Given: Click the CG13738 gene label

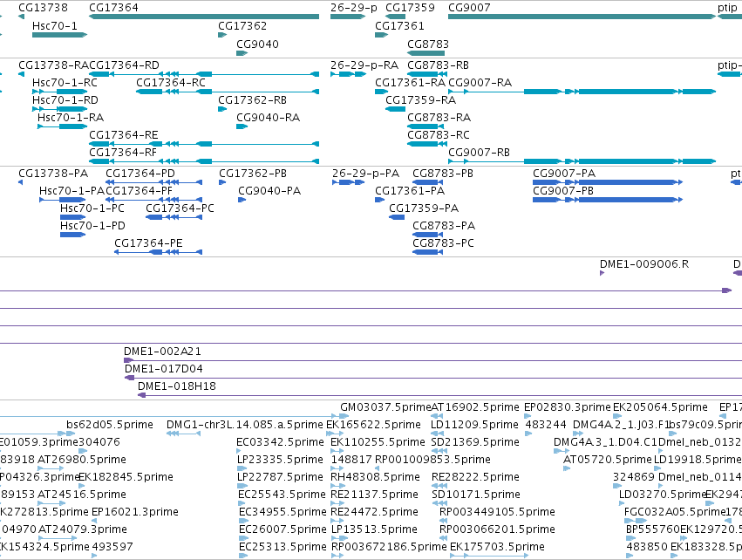Looking at the screenshot, I should click(43, 8).
